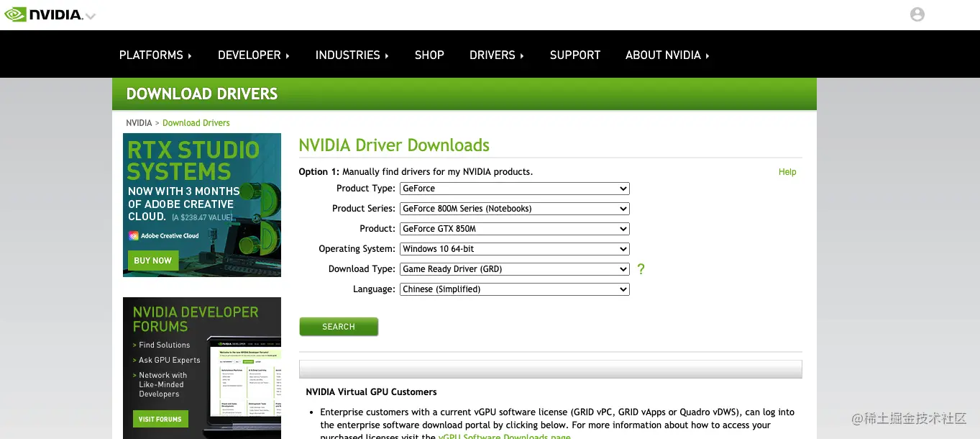The width and height of the screenshot is (980, 439).
Task: Click the NVIDIA Virtual GPU Customers heading
Action: click(x=371, y=392)
